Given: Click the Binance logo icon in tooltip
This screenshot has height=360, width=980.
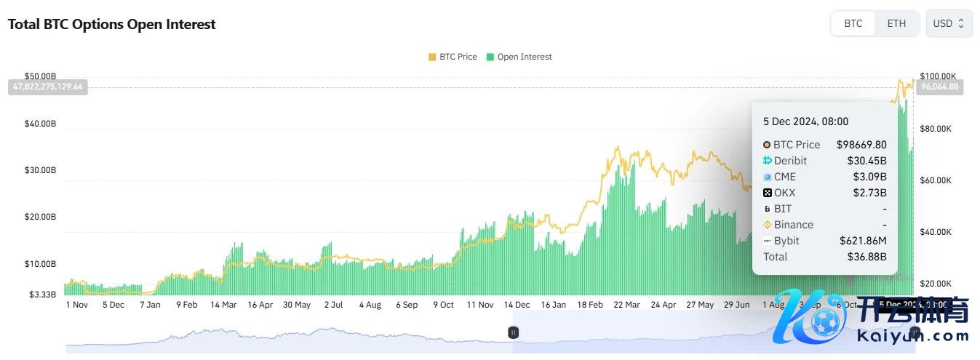Looking at the screenshot, I should pyautogui.click(x=767, y=225).
